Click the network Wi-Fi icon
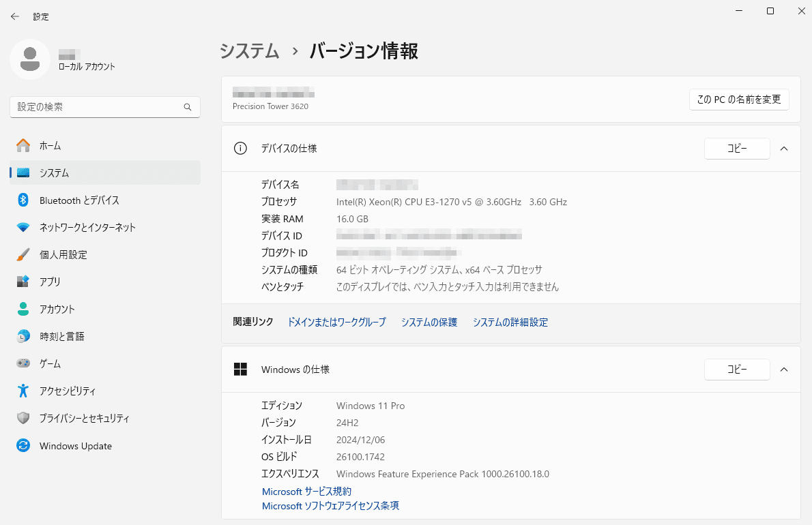 pos(23,228)
